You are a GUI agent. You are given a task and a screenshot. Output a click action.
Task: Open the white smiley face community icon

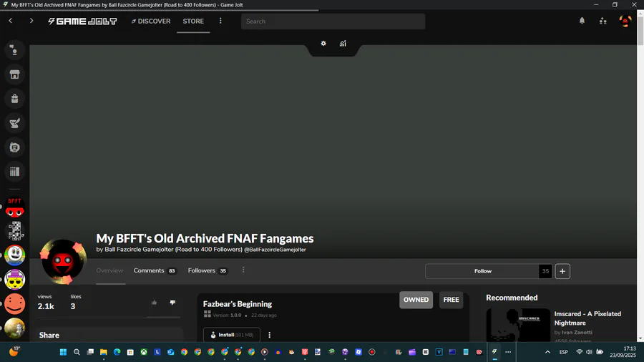(x=15, y=255)
